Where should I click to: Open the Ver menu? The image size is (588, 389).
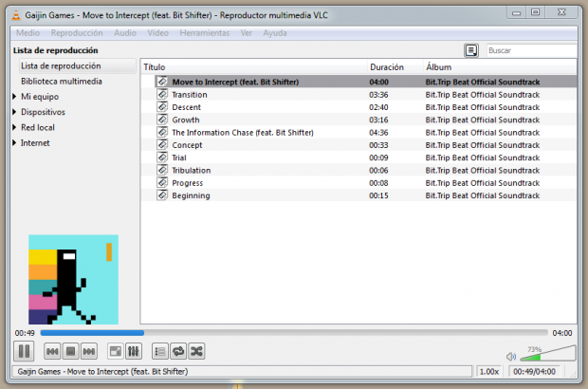247,33
